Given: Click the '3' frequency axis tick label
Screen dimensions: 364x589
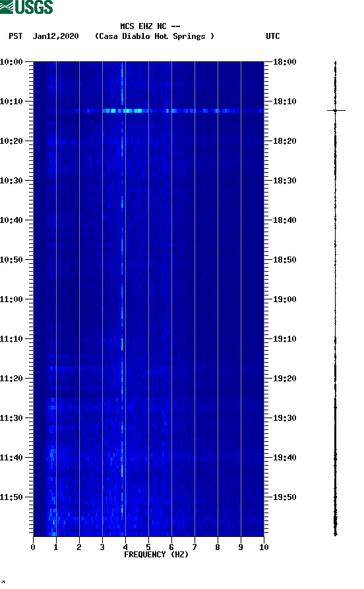Looking at the screenshot, I should 102,547.
